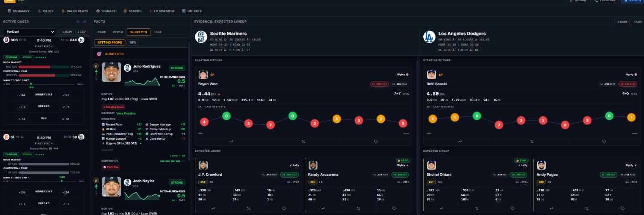Click the collapse-left arrows icon in Active Cases
Viewport: 644px width, 215px height.
tap(78, 21)
